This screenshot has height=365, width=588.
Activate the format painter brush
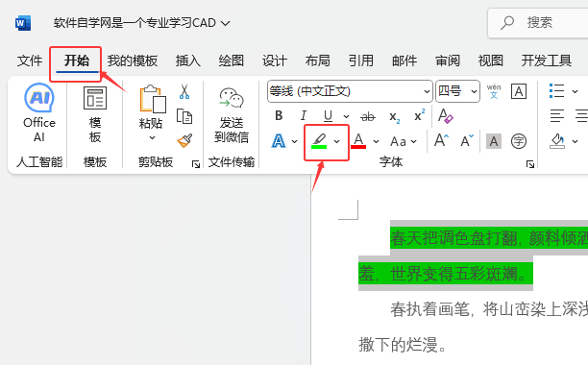coord(184,141)
